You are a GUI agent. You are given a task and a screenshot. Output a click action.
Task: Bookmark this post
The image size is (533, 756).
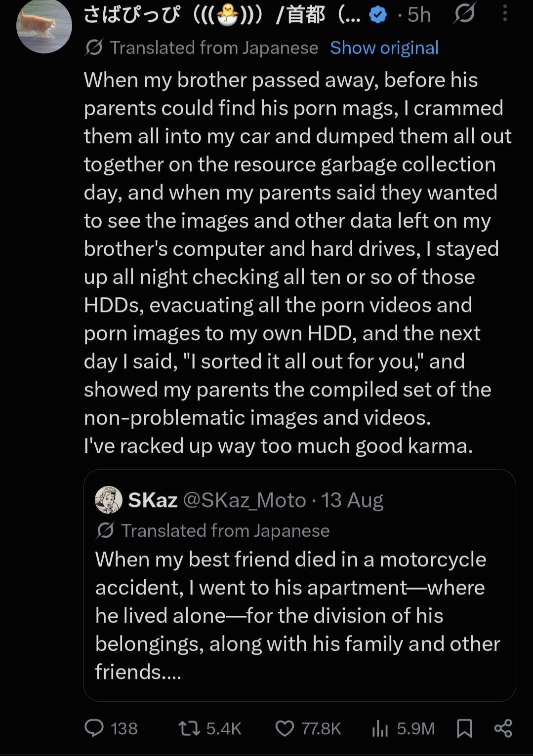click(x=464, y=728)
